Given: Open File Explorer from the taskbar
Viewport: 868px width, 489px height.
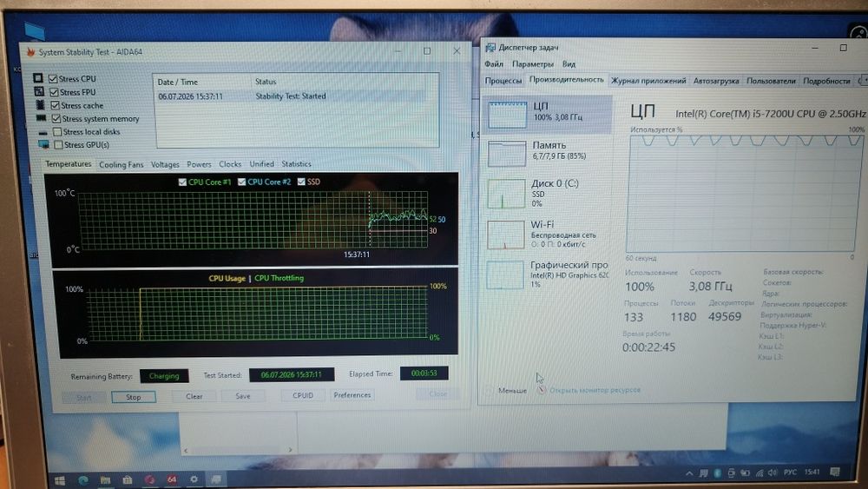Looking at the screenshot, I should pyautogui.click(x=105, y=479).
